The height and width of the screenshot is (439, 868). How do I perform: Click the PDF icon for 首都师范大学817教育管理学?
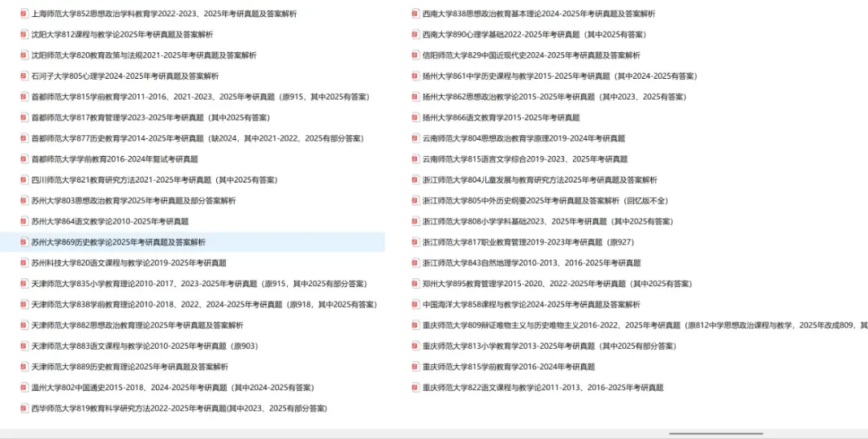tap(24, 117)
